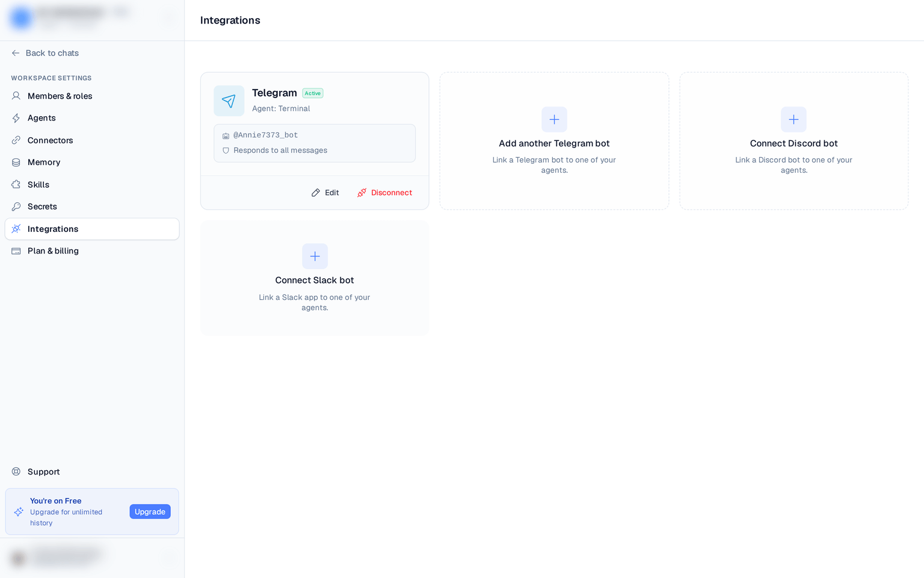Click shield icon beside Responds to all messages

pyautogui.click(x=226, y=151)
